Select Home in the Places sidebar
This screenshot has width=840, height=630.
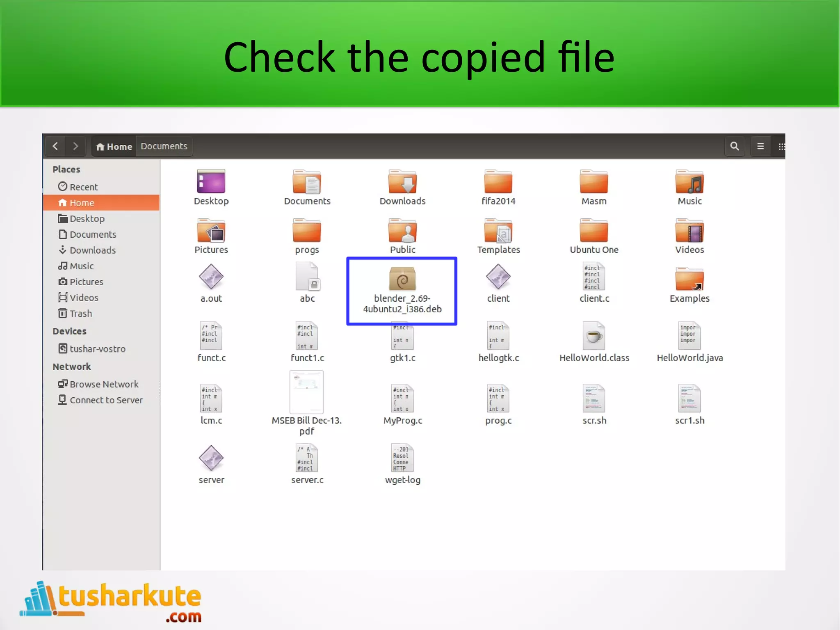(101, 203)
